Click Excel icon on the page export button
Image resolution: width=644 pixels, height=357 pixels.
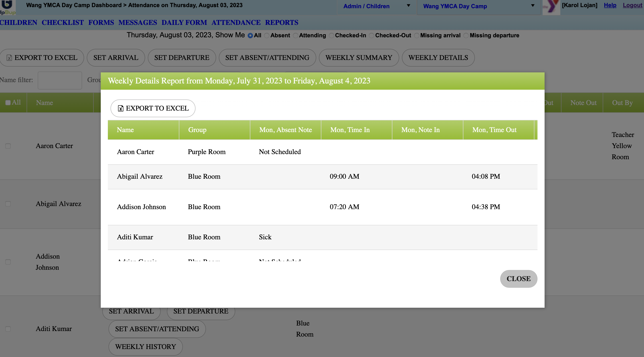(x=9, y=58)
